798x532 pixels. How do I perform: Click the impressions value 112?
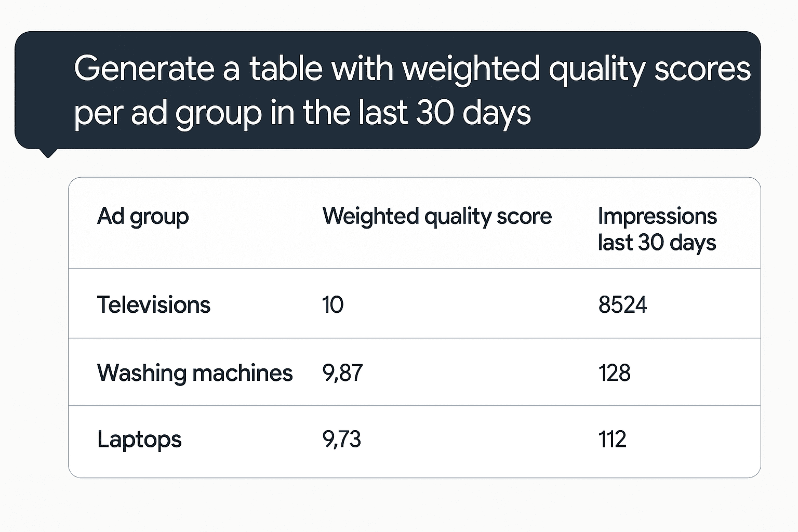(x=612, y=440)
